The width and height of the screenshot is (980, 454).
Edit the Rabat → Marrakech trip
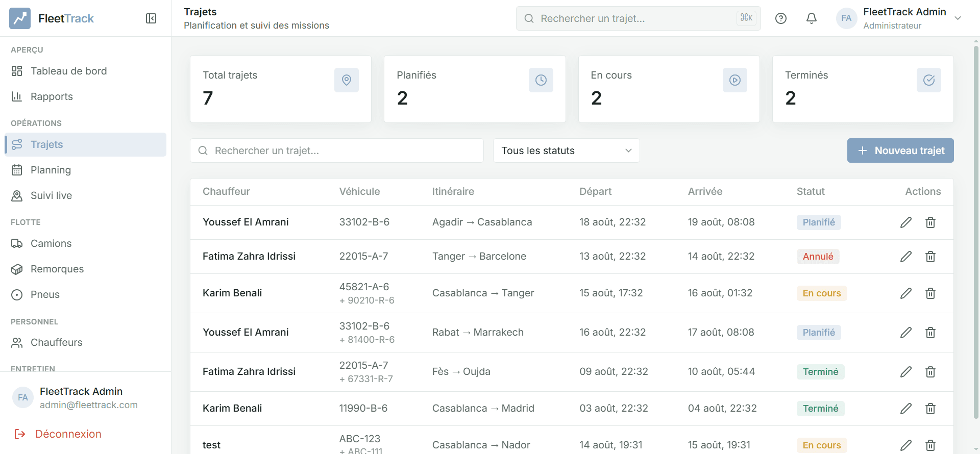[x=906, y=333]
